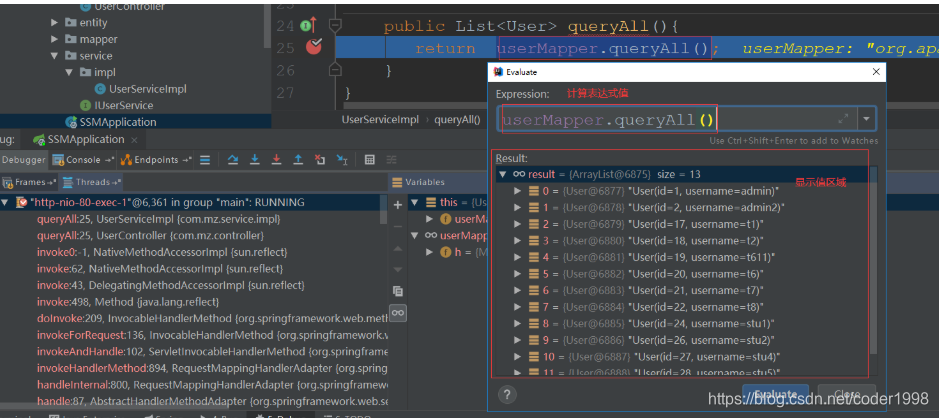The height and width of the screenshot is (418, 939).
Task: Click the Run to Cursor icon
Action: (341, 160)
